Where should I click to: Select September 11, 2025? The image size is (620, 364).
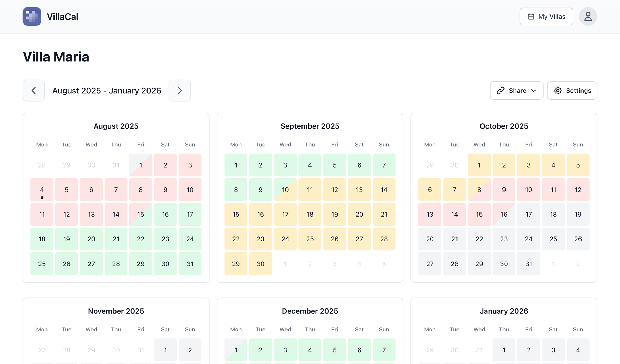coord(310,190)
